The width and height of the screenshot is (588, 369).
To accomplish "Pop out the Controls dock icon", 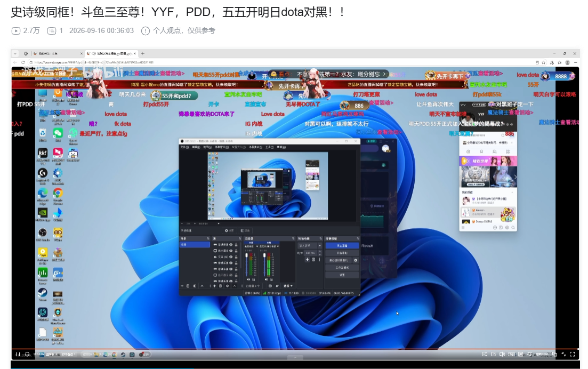I will 358,238.
